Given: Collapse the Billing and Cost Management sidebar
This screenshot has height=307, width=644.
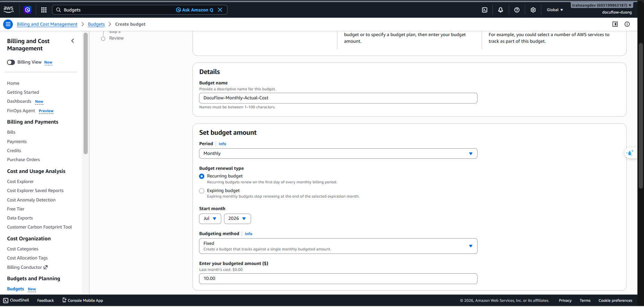Looking at the screenshot, I should (x=72, y=41).
